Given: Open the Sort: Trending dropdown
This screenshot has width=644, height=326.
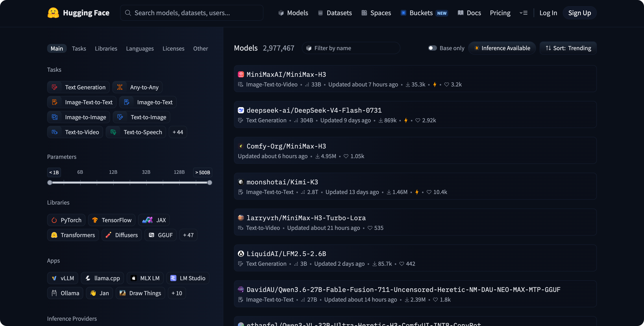Looking at the screenshot, I should [568, 48].
